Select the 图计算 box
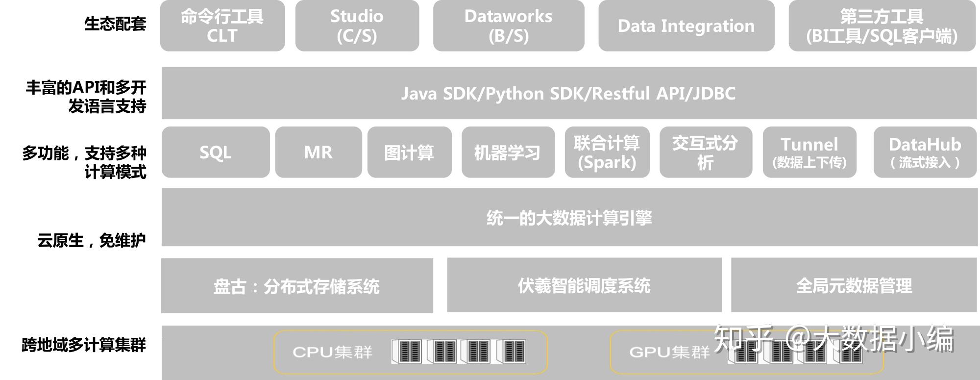The height and width of the screenshot is (380, 980). tap(410, 152)
